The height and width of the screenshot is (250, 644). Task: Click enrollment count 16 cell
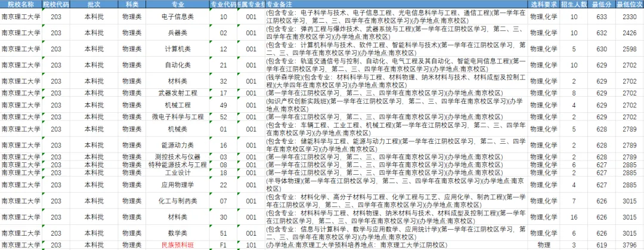pyautogui.click(x=574, y=217)
